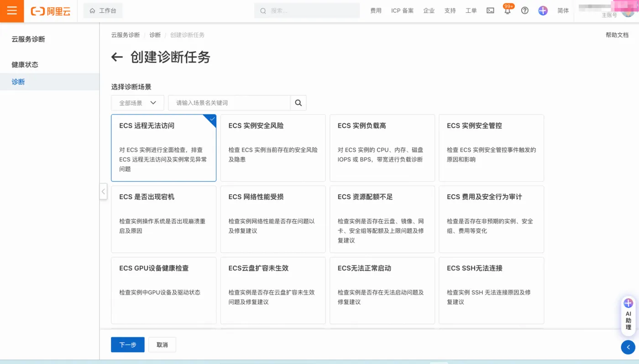Select the ECS GPU设备健康检查 card
The image size is (639, 364).
tap(164, 291)
